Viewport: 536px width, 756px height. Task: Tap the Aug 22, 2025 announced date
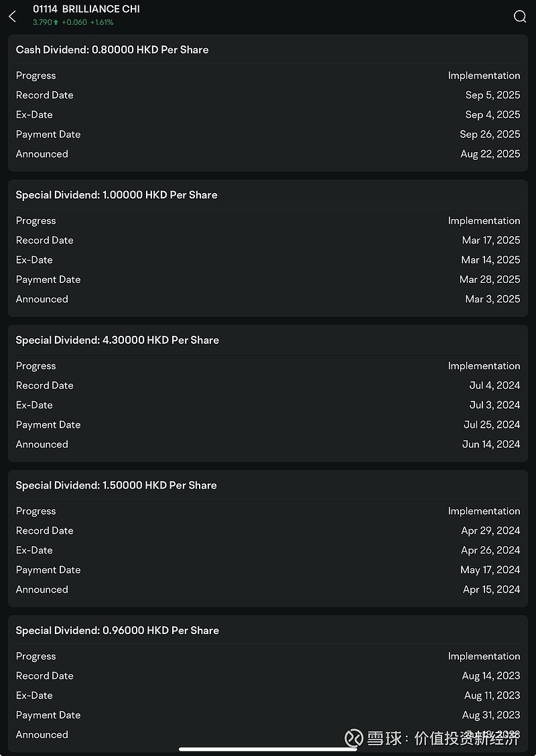(x=490, y=153)
